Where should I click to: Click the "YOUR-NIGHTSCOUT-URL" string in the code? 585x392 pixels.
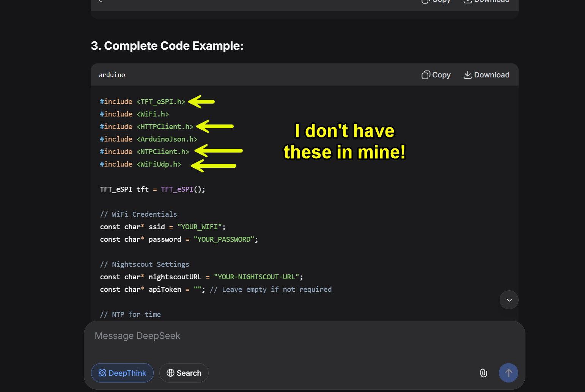pyautogui.click(x=256, y=277)
